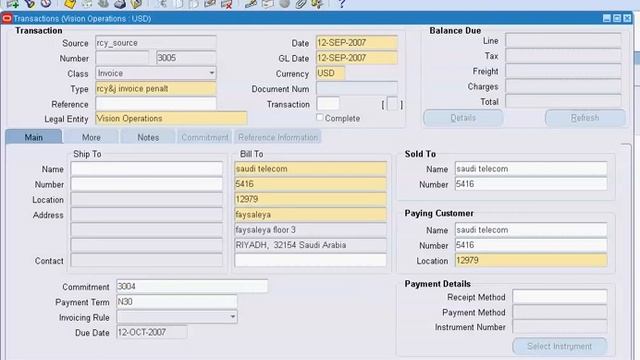The width and height of the screenshot is (640, 360).
Task: Click the Select Instrument button
Action: pyautogui.click(x=559, y=346)
